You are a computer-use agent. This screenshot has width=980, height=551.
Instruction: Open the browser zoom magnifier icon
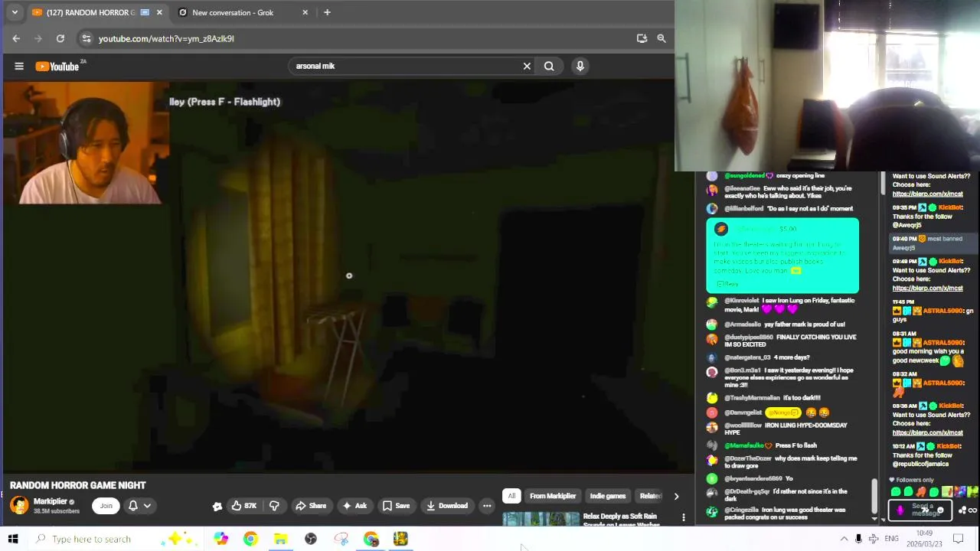661,38
